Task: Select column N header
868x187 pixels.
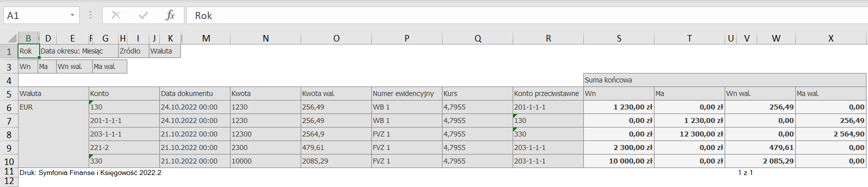Action: point(266,38)
